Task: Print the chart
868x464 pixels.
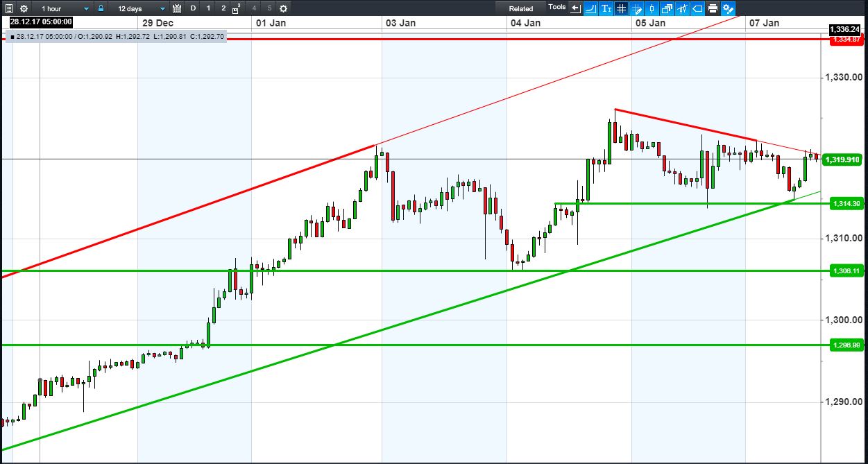Action: tap(713, 8)
